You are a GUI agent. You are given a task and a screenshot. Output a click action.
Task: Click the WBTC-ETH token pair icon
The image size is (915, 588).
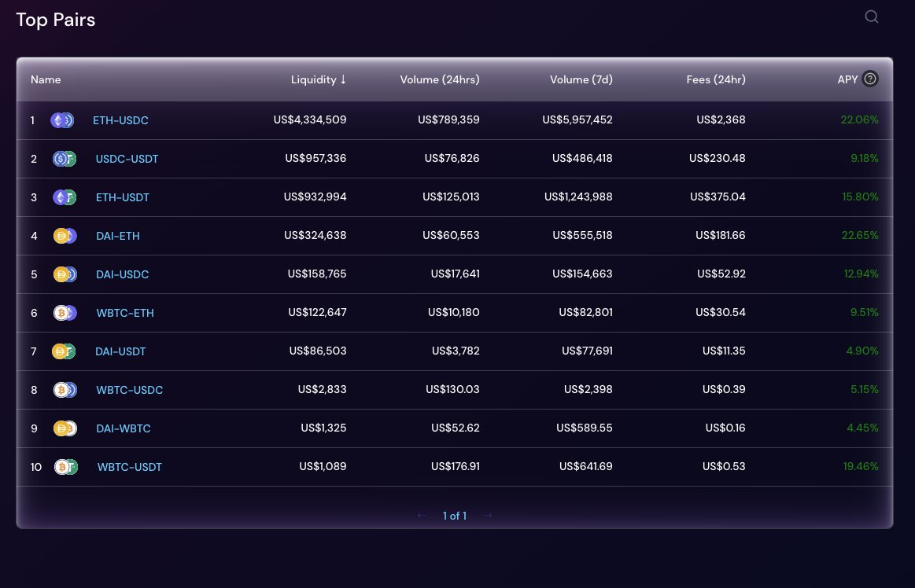point(64,313)
